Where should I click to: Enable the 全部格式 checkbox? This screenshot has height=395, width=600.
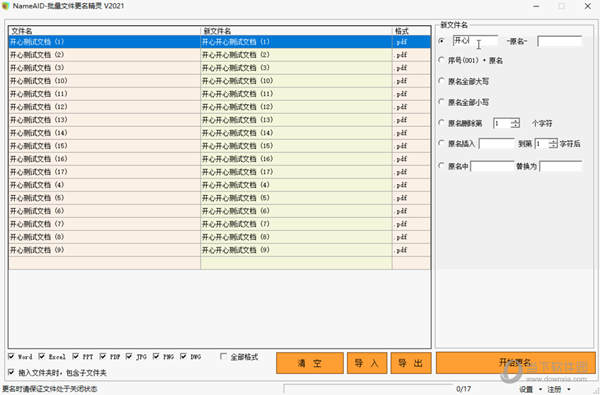(x=223, y=356)
